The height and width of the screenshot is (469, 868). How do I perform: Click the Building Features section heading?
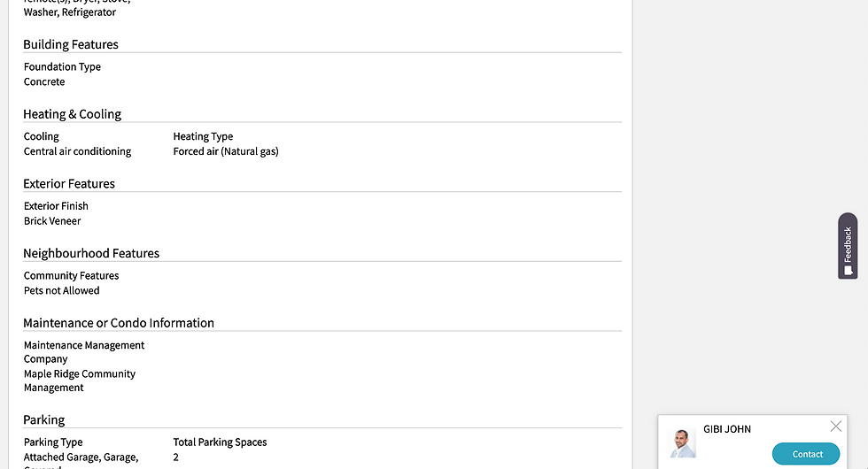click(71, 44)
